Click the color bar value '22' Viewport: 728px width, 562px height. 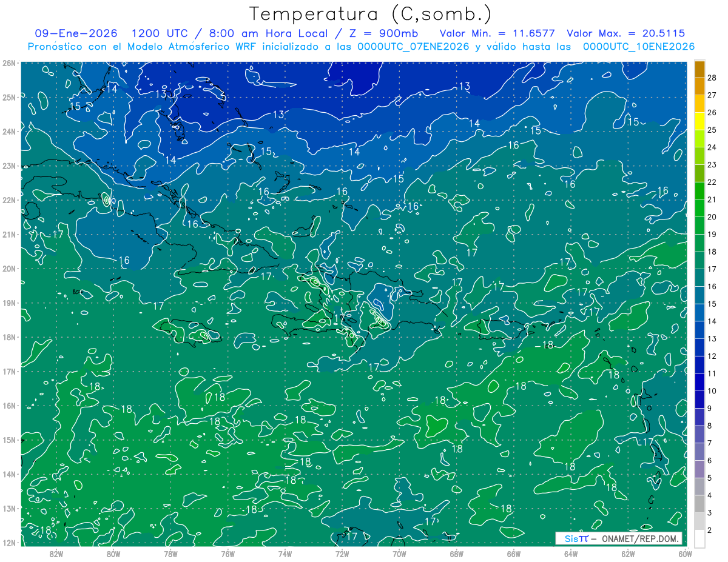[x=712, y=182]
